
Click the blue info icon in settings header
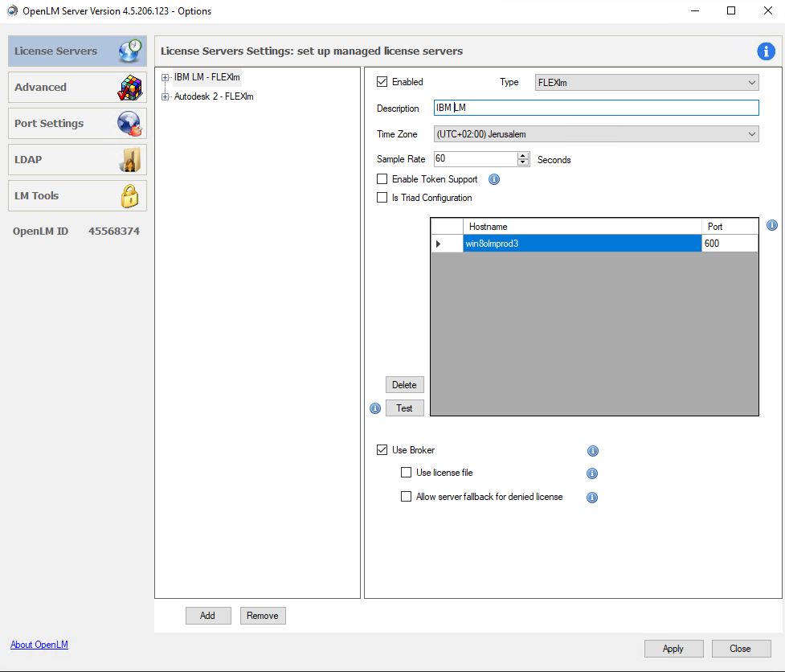tap(766, 51)
